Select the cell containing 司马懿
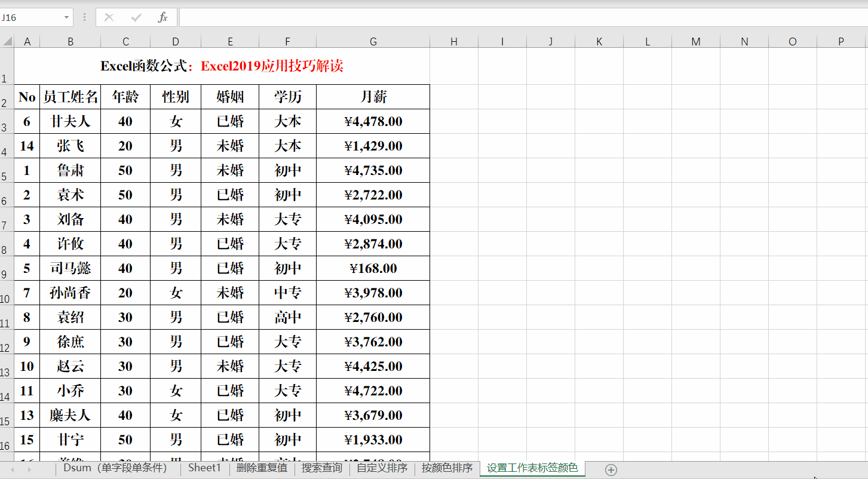 (x=70, y=268)
